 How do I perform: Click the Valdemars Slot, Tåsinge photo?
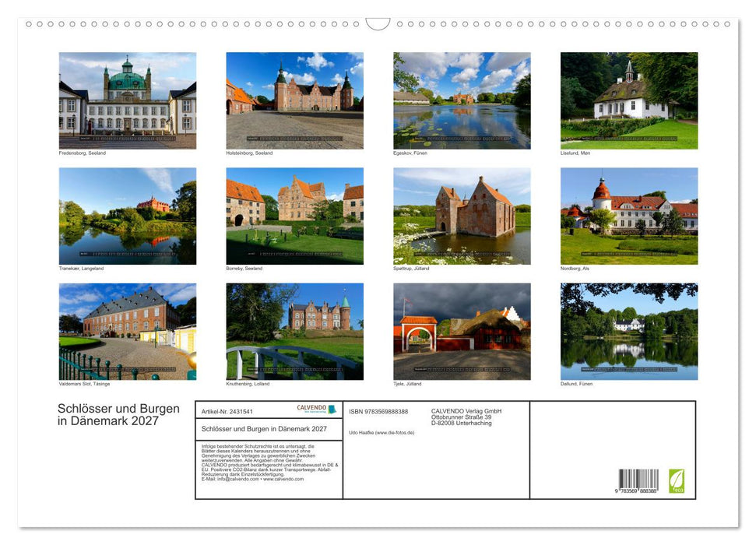(127, 332)
